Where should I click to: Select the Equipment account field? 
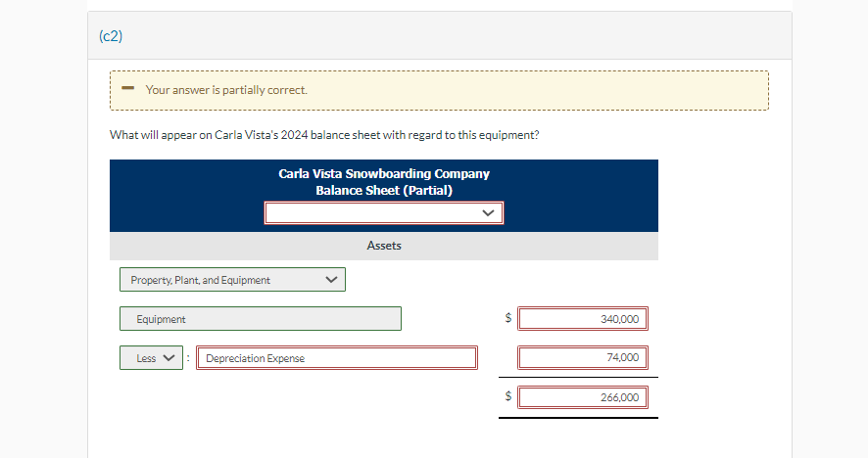(261, 319)
